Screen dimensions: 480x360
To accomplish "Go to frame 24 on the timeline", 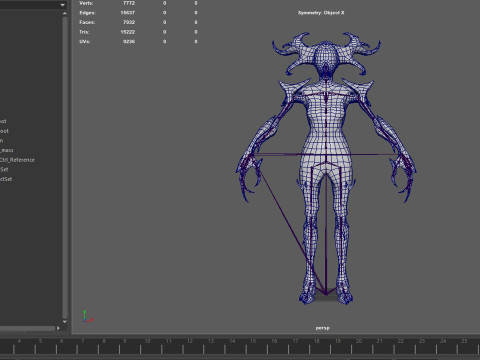I will click(x=443, y=341).
